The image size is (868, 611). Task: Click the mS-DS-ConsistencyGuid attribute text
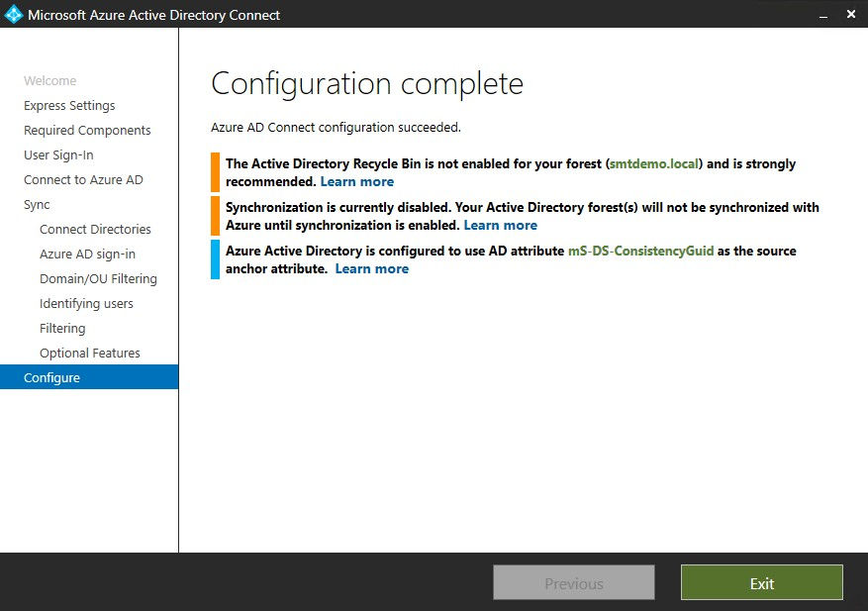click(x=641, y=251)
